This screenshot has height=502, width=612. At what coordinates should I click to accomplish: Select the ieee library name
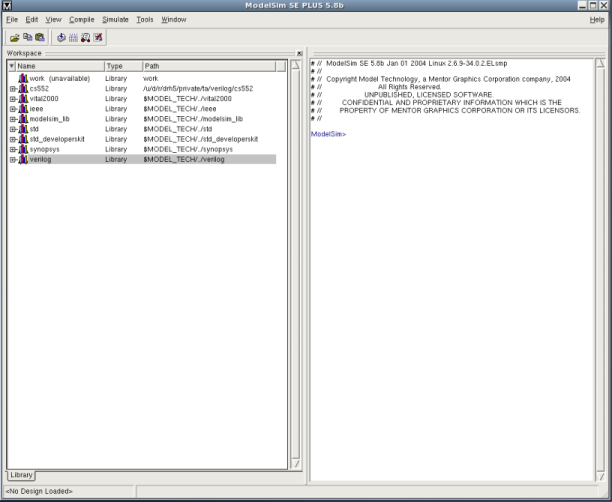pos(36,109)
